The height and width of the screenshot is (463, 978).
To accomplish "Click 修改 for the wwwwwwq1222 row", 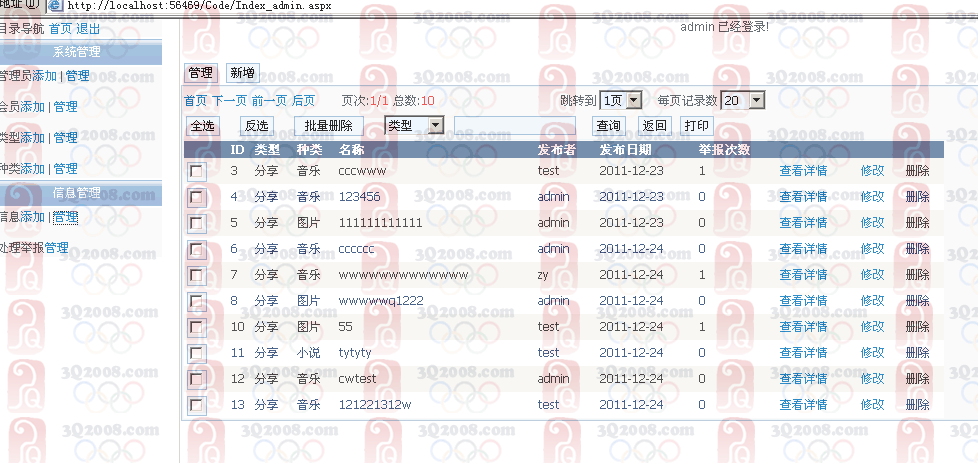I will tap(873, 301).
